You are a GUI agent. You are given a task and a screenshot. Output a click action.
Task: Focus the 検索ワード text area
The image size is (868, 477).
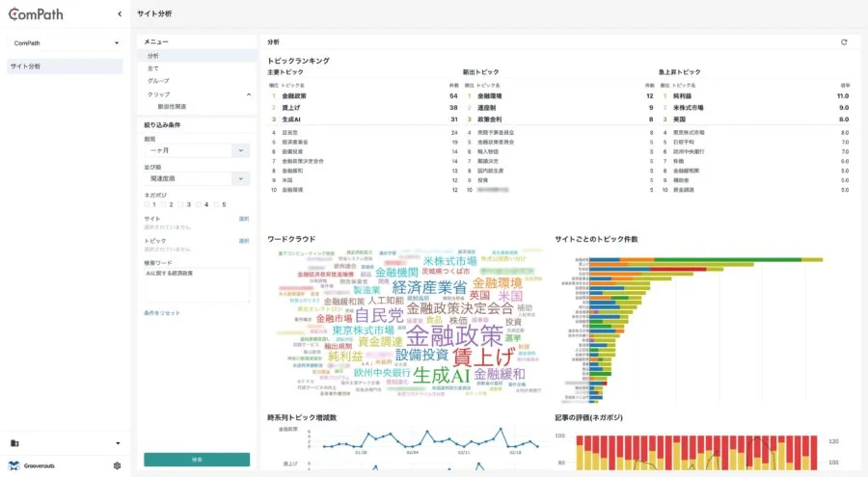pos(197,285)
